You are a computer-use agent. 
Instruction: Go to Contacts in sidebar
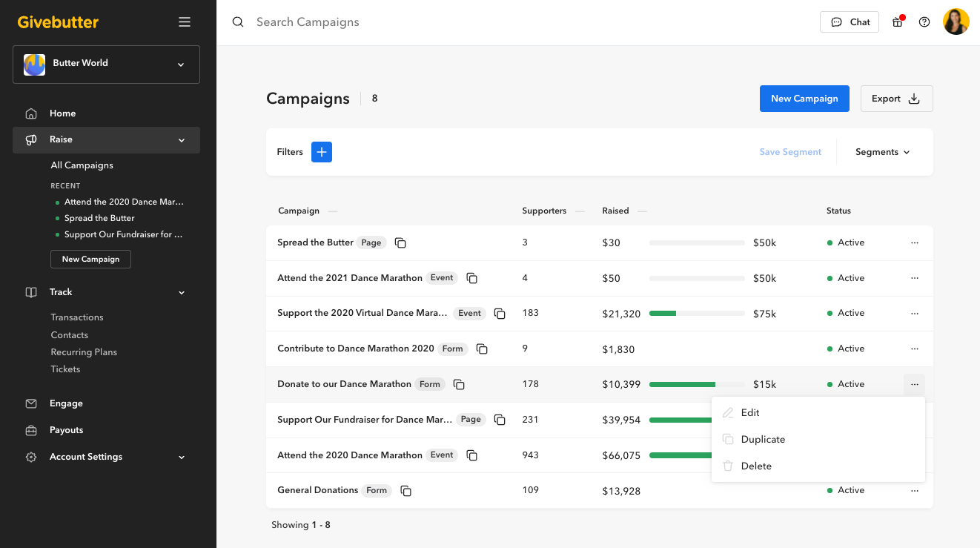click(69, 335)
